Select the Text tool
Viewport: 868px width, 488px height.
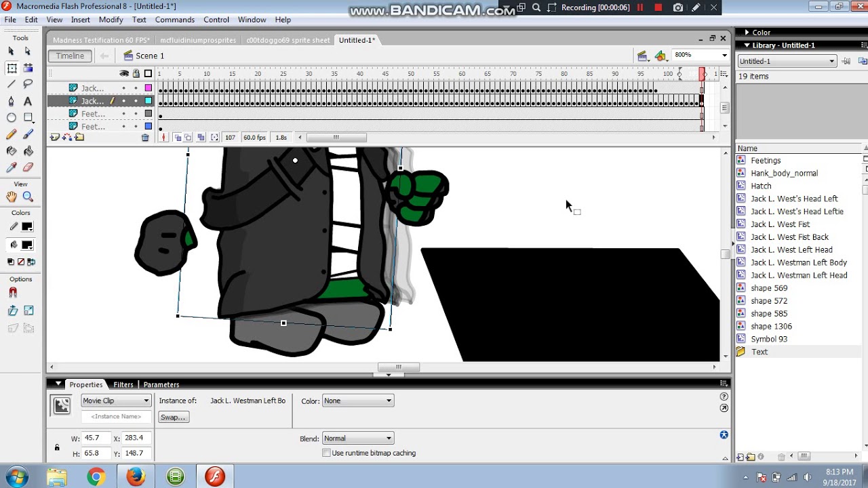point(28,101)
